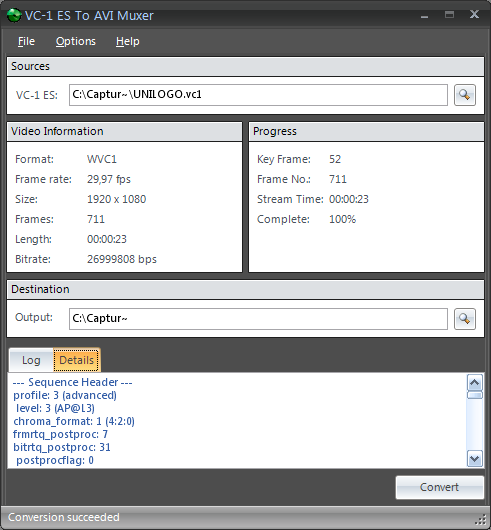The width and height of the screenshot is (491, 530).
Task: Click the Conversion succeeded status text
Action: (x=64, y=517)
